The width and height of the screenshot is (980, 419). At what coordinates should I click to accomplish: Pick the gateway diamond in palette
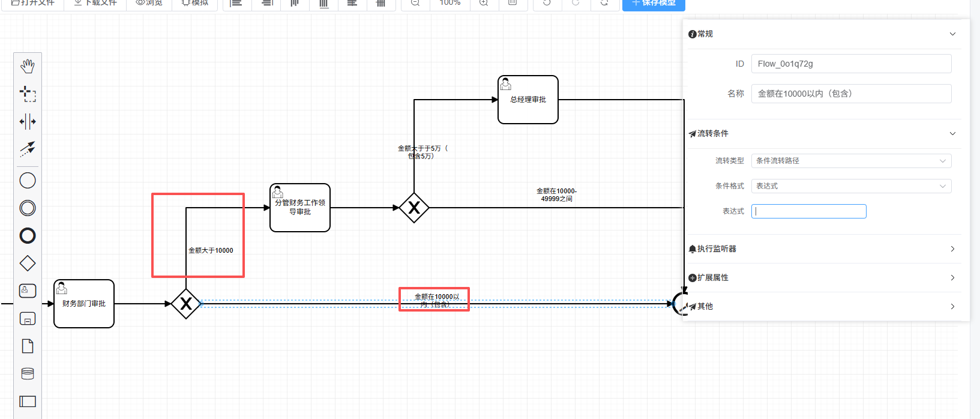28,264
